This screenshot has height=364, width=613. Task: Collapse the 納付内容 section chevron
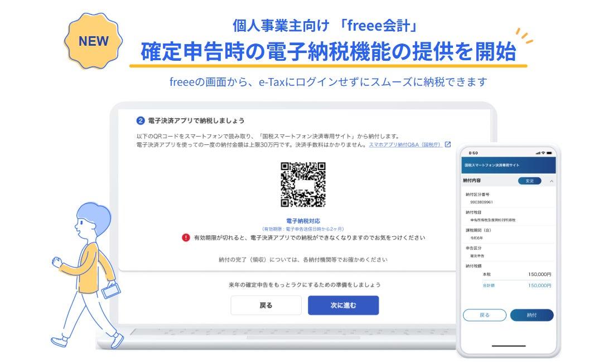pyautogui.click(x=551, y=181)
